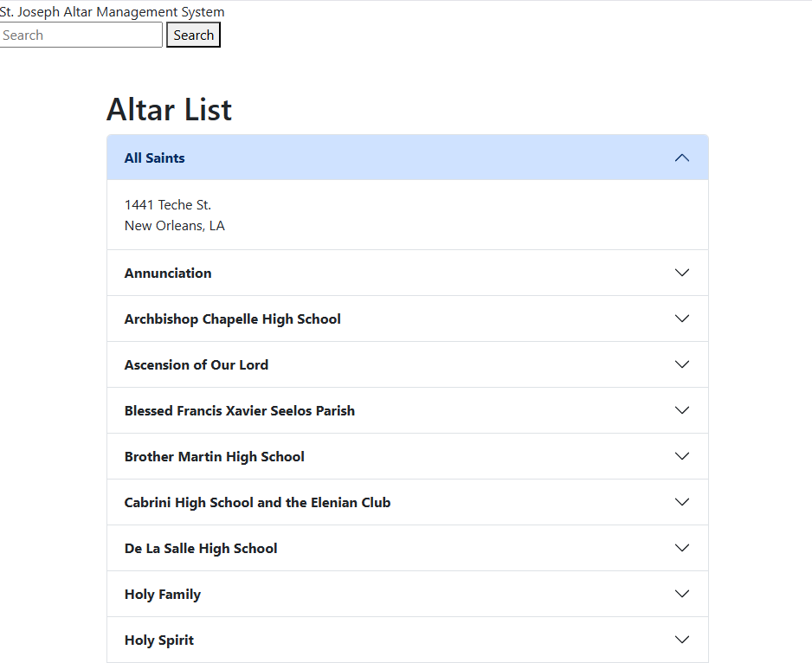Collapse the All Saints header
Image resolution: width=812 pixels, height=663 pixels.
point(155,158)
